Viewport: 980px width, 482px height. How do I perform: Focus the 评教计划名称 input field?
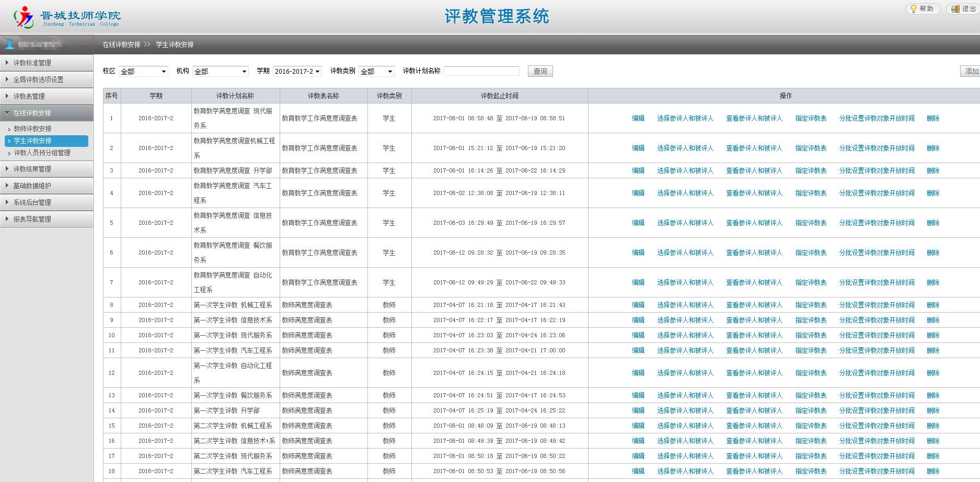point(481,71)
